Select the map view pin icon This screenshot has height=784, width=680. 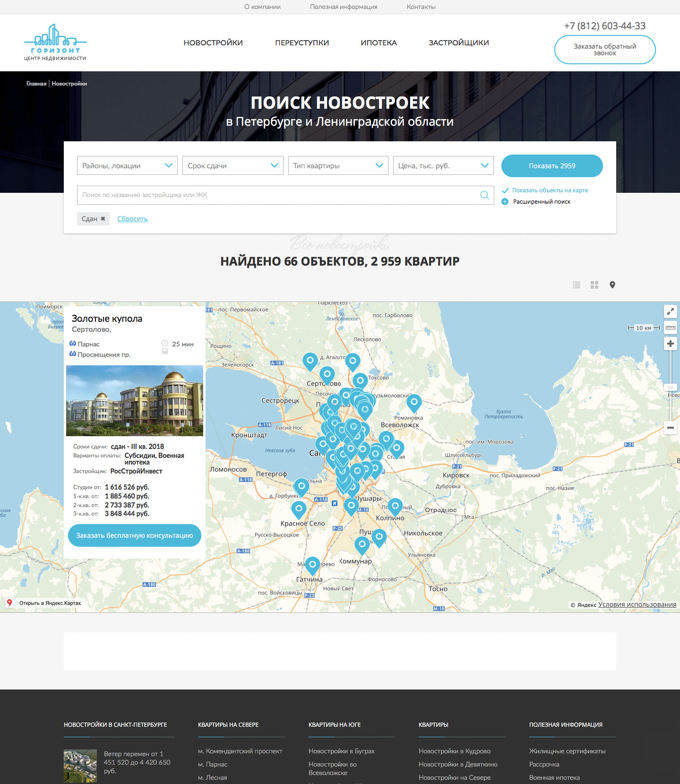(612, 285)
